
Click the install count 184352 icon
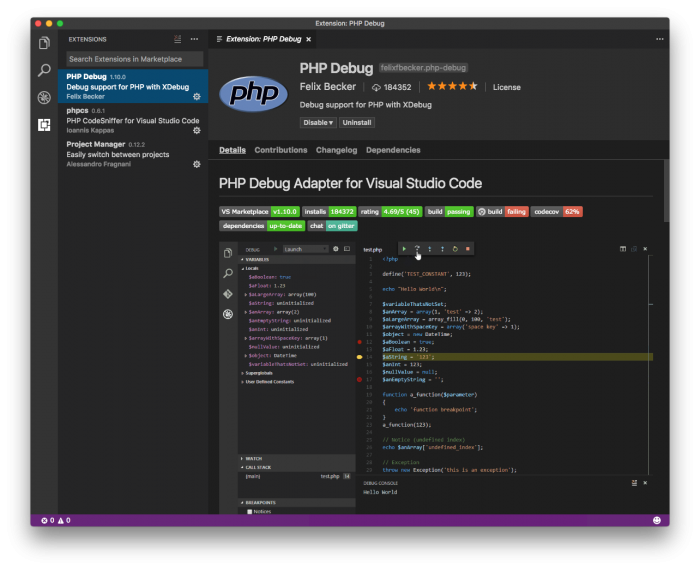pos(376,87)
